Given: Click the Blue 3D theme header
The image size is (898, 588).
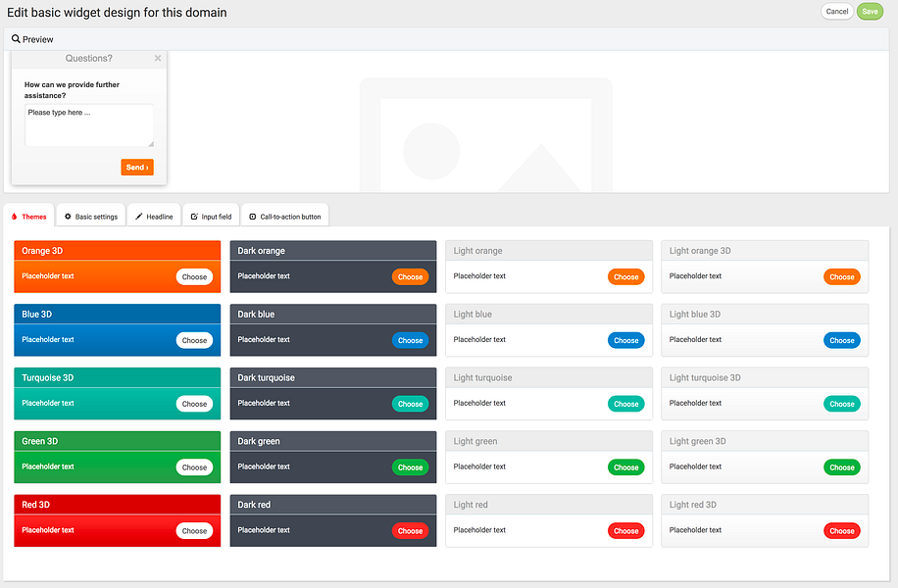Looking at the screenshot, I should click(118, 315).
